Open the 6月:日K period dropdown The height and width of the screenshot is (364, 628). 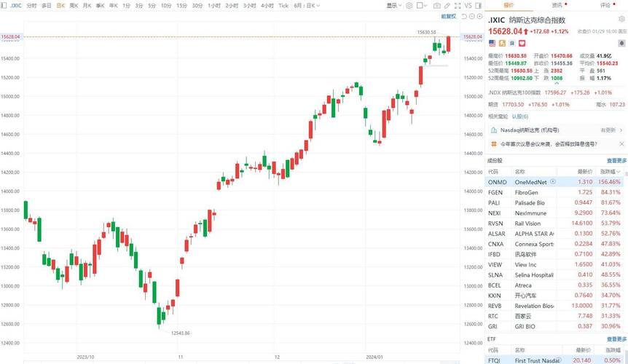coord(307,5)
